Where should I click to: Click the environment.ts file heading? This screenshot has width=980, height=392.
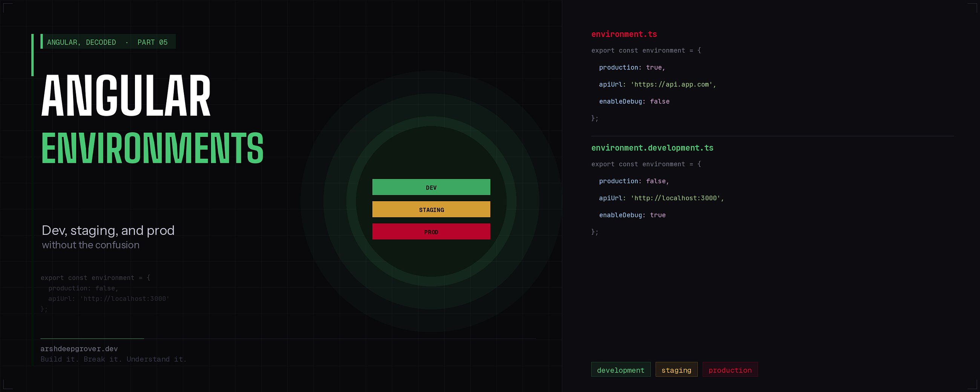tap(624, 34)
